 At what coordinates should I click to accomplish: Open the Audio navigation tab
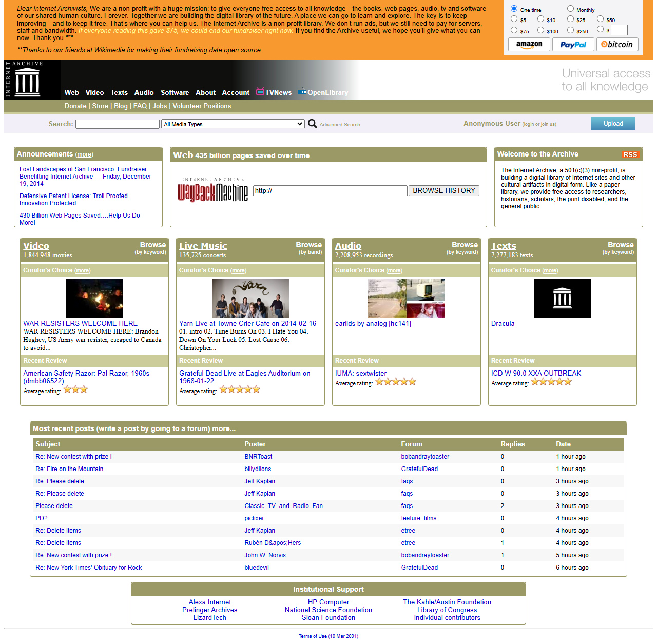tap(144, 92)
